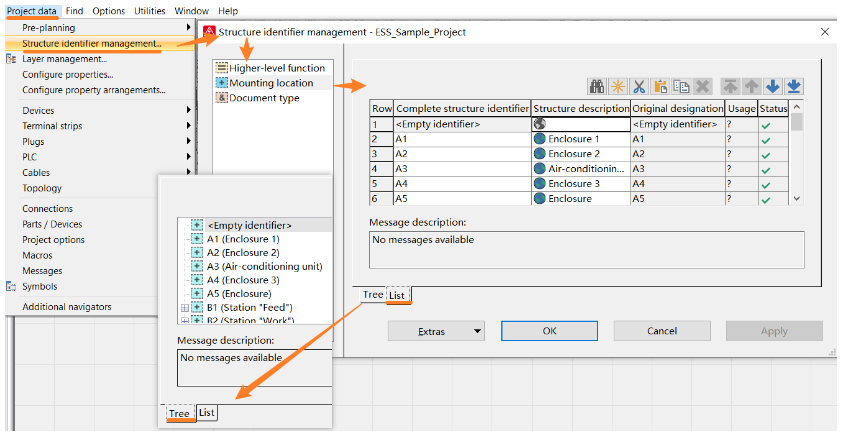Click the Extras button label
This screenshot has height=435, width=841.
coord(431,331)
